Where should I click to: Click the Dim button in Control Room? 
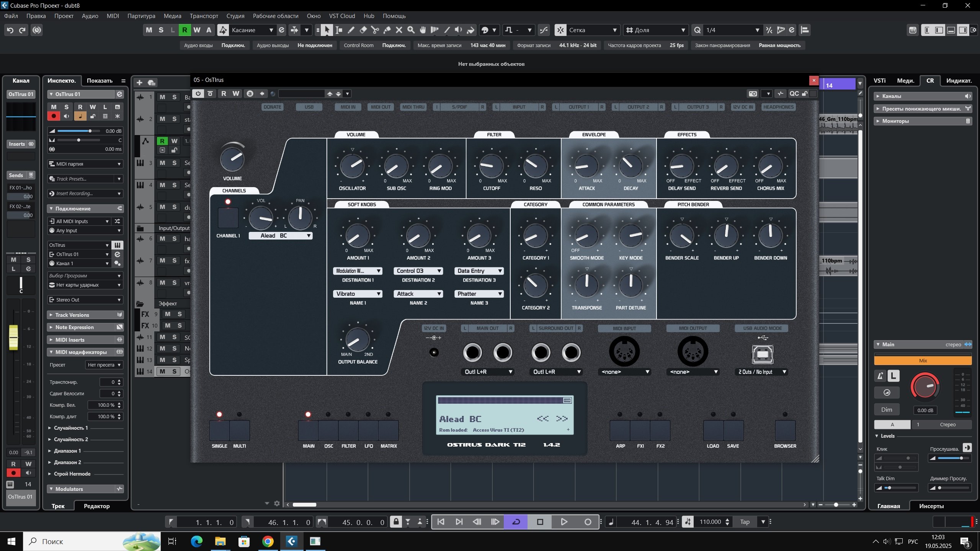click(x=887, y=409)
